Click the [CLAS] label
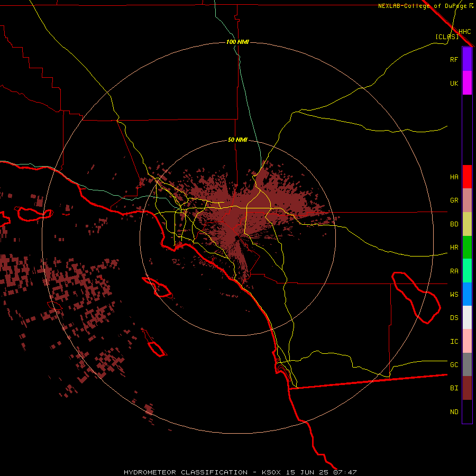Viewport: 476px width, 476px height. [446, 36]
